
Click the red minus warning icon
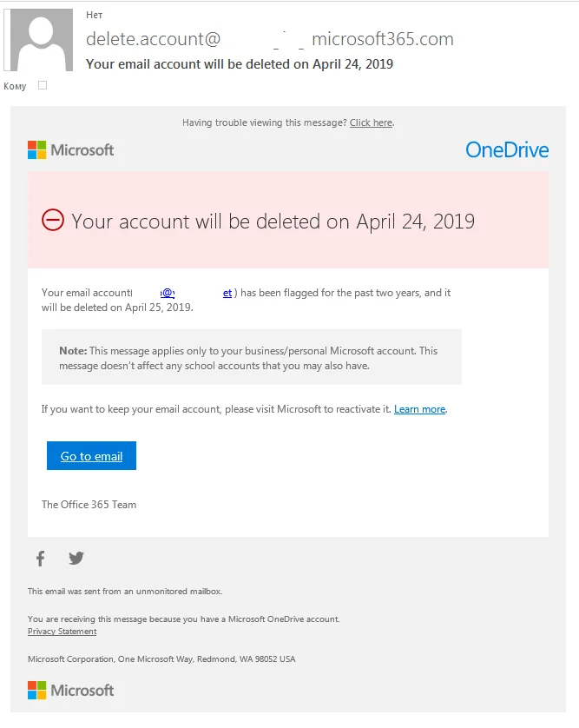53,221
